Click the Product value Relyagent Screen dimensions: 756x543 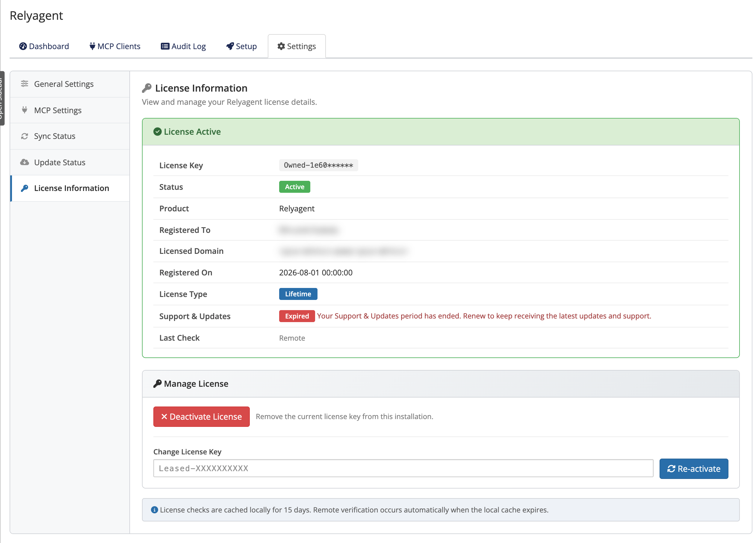click(x=297, y=209)
